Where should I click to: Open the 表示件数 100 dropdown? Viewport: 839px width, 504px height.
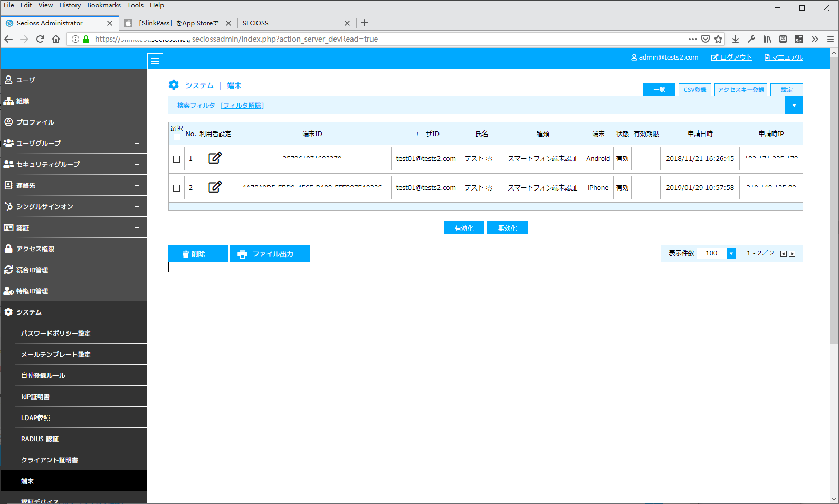point(731,253)
